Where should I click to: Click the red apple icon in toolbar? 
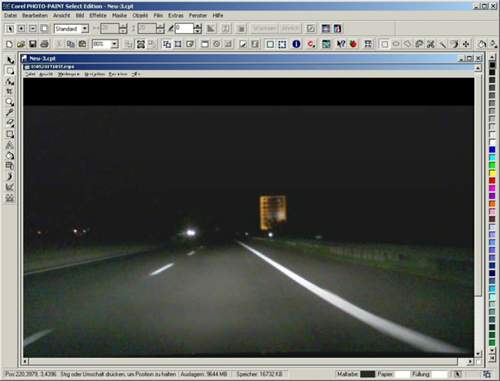[x=353, y=44]
